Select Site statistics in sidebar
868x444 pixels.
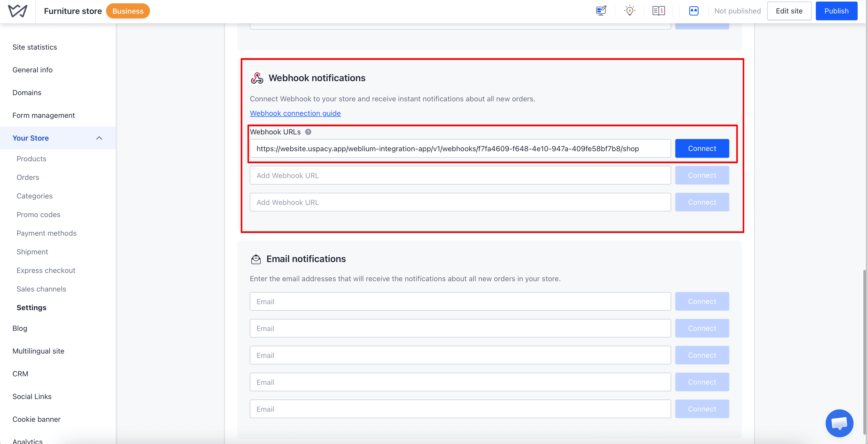point(35,47)
